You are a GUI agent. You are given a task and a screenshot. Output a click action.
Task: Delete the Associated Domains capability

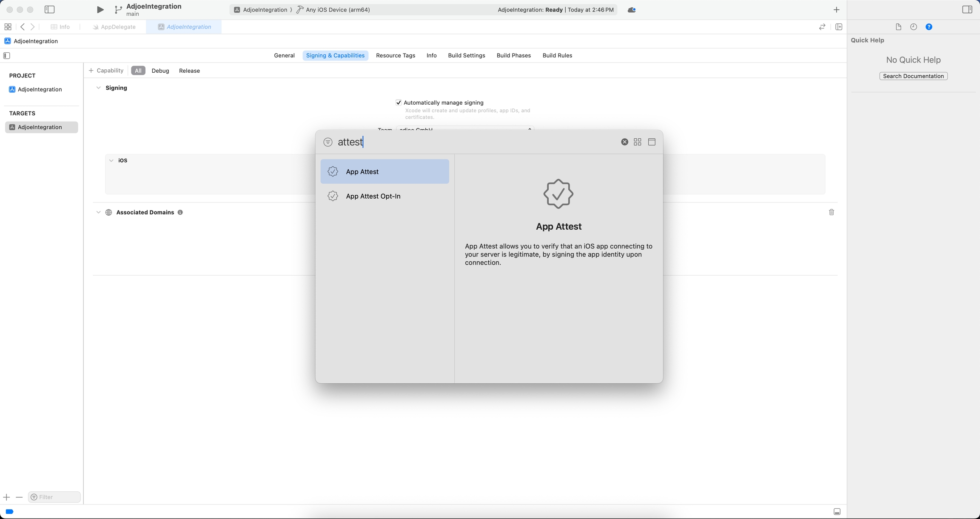(831, 212)
